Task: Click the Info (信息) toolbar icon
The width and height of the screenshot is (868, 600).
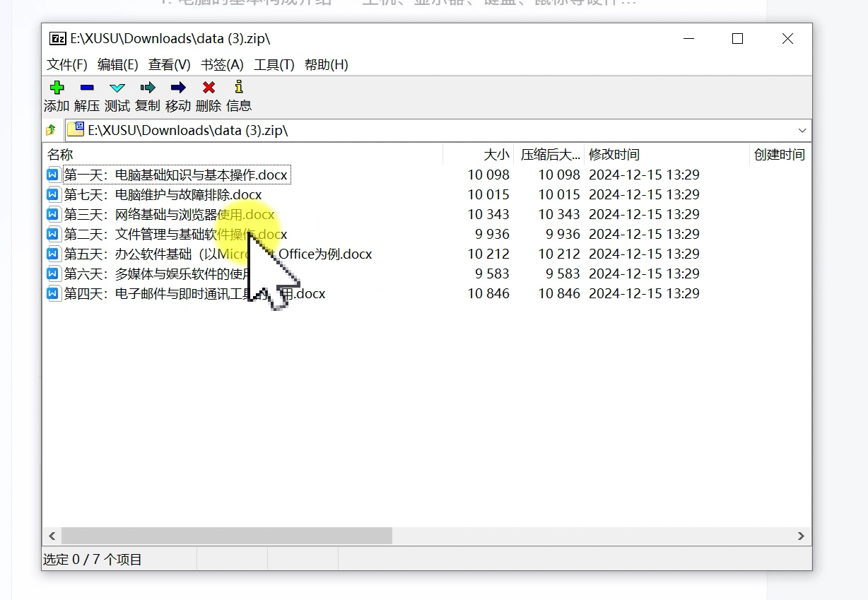Action: click(239, 88)
